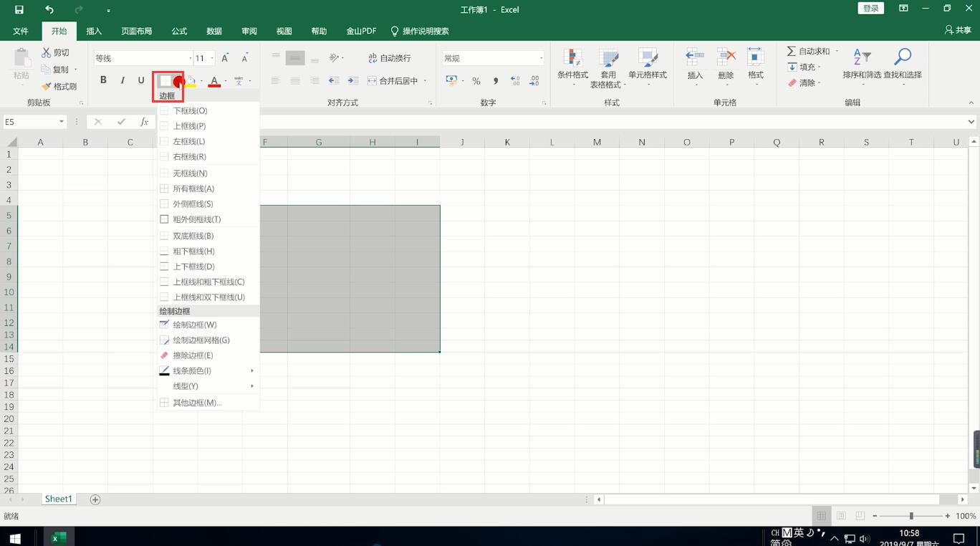Click Find and Select (查找和选择)
This screenshot has height=546, width=980.
click(x=903, y=66)
